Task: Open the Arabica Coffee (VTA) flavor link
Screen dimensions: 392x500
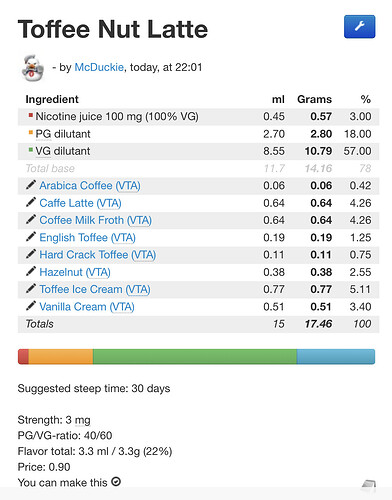Action: [x=90, y=186]
